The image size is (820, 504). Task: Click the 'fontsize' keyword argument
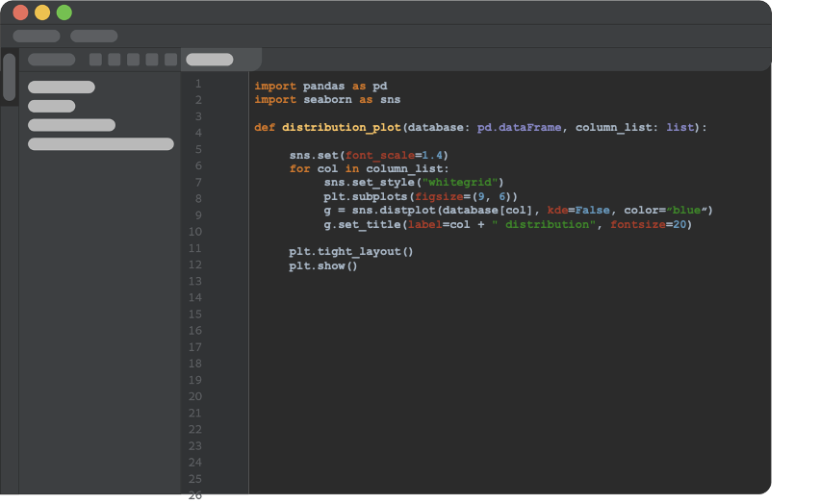(x=637, y=224)
